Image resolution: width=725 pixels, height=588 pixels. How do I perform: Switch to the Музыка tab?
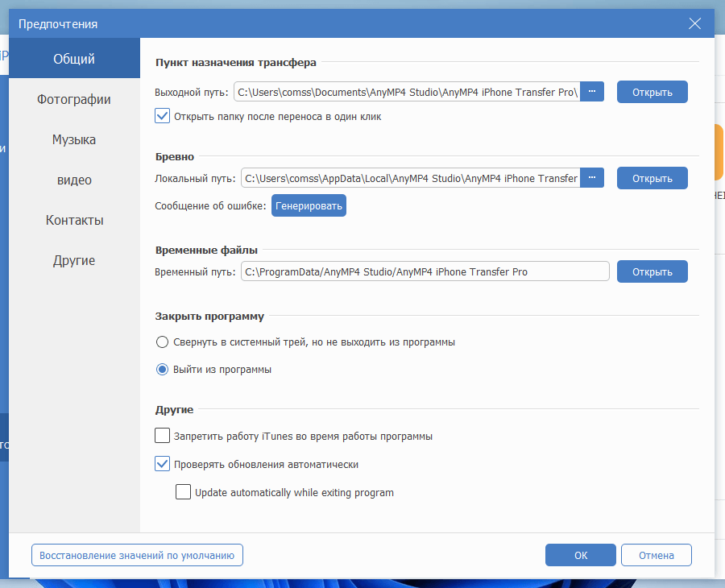(74, 139)
